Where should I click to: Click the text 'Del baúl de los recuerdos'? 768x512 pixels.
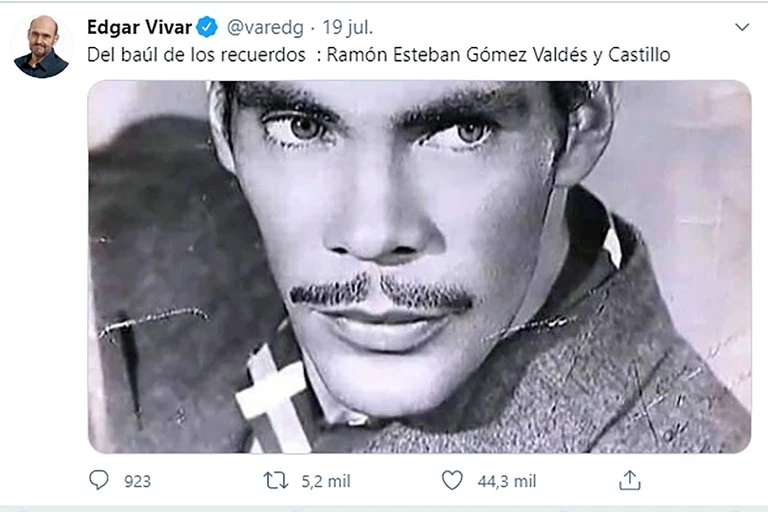[x=197, y=55]
